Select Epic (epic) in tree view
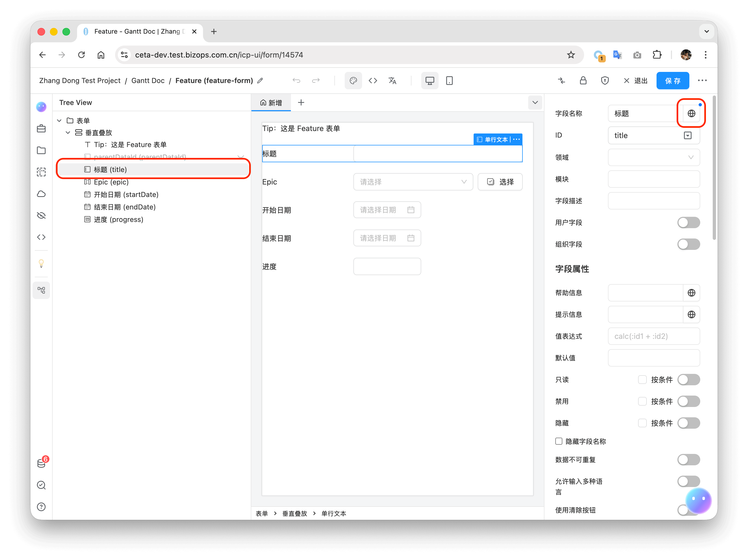Image resolution: width=748 pixels, height=560 pixels. 111,182
